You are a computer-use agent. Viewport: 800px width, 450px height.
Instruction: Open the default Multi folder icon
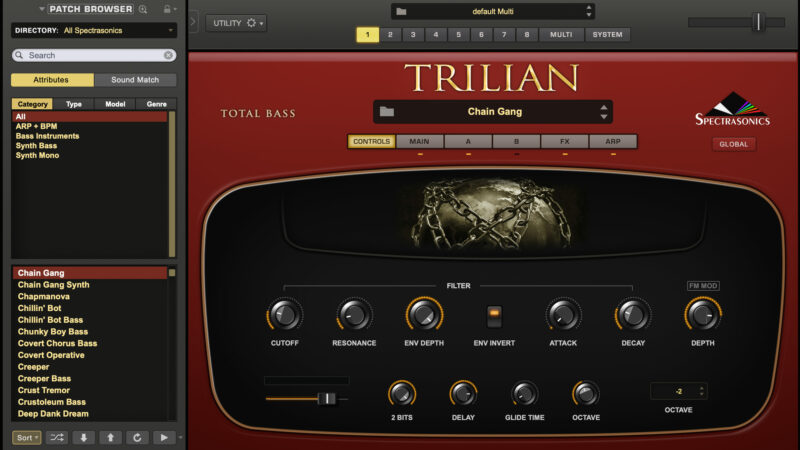coord(402,11)
